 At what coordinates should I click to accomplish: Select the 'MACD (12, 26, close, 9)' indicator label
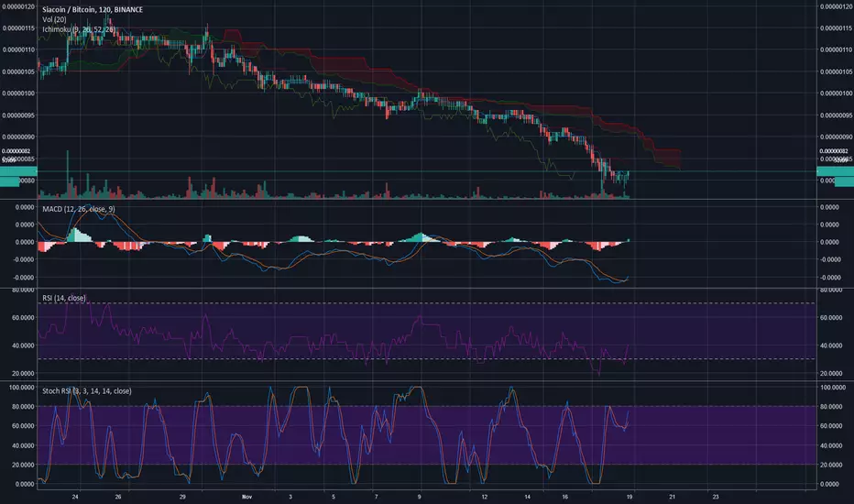[79, 209]
